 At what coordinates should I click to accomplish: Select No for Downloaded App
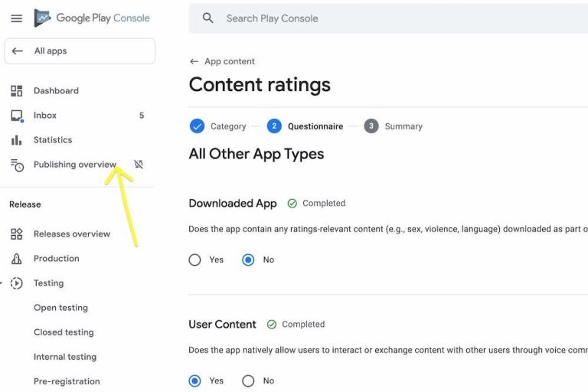tap(248, 260)
